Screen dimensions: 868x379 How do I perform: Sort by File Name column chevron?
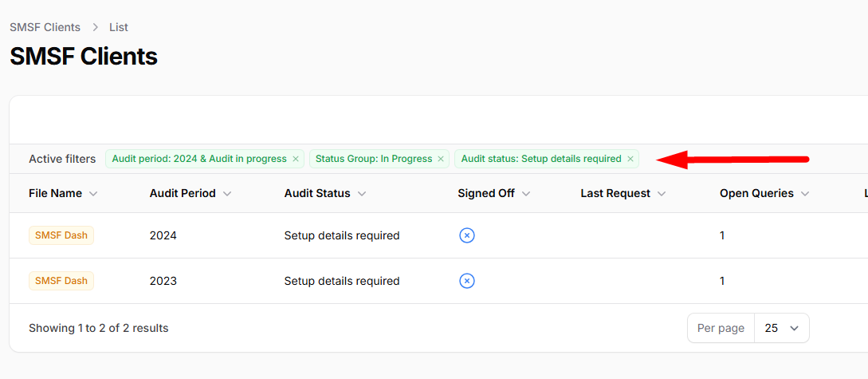[x=93, y=193]
